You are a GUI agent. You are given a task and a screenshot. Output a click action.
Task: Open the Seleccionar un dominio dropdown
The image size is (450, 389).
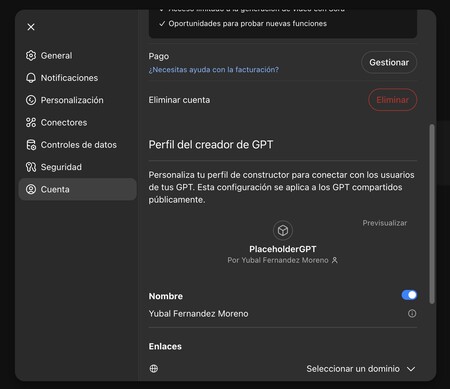pos(361,369)
